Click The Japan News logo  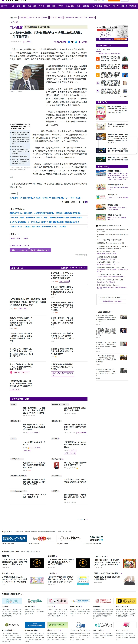(x=69, y=538)
